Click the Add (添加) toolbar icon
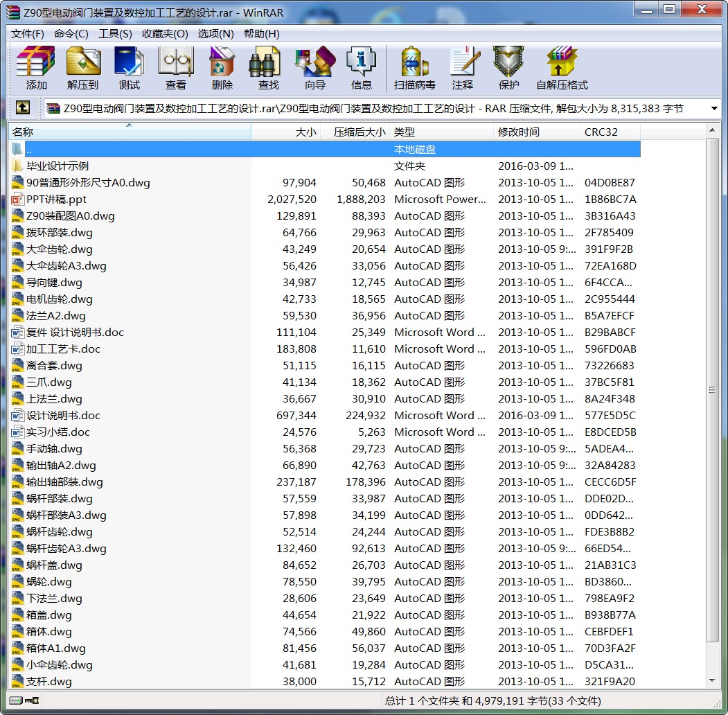The height and width of the screenshot is (715, 728). [36, 62]
